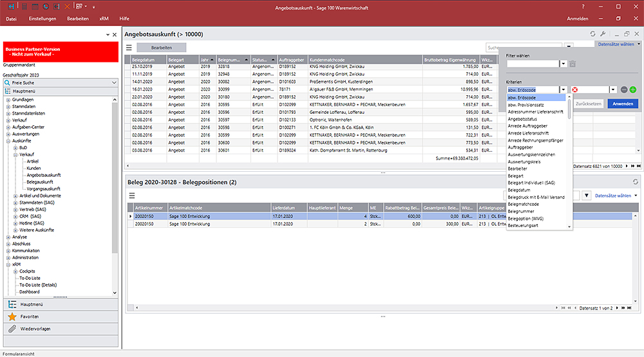Open the xRM menu

(104, 19)
